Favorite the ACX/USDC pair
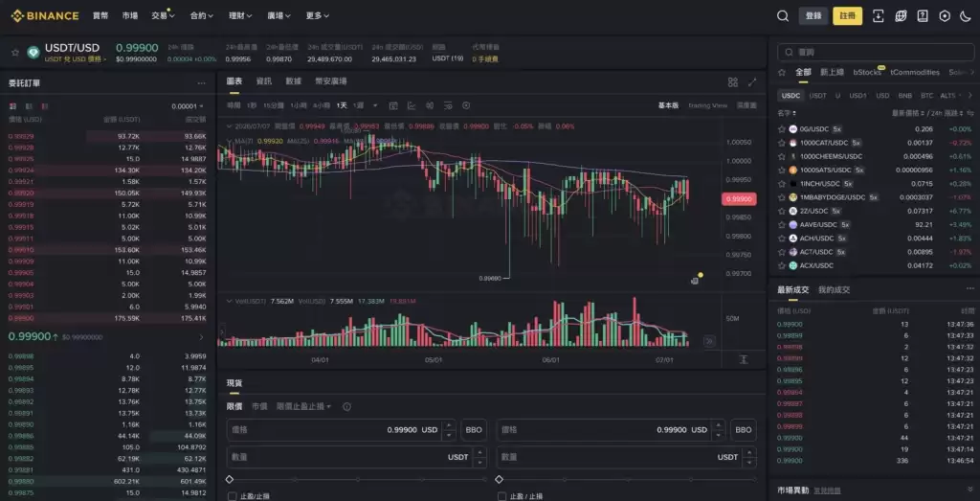Image resolution: width=980 pixels, height=501 pixels. click(781, 265)
